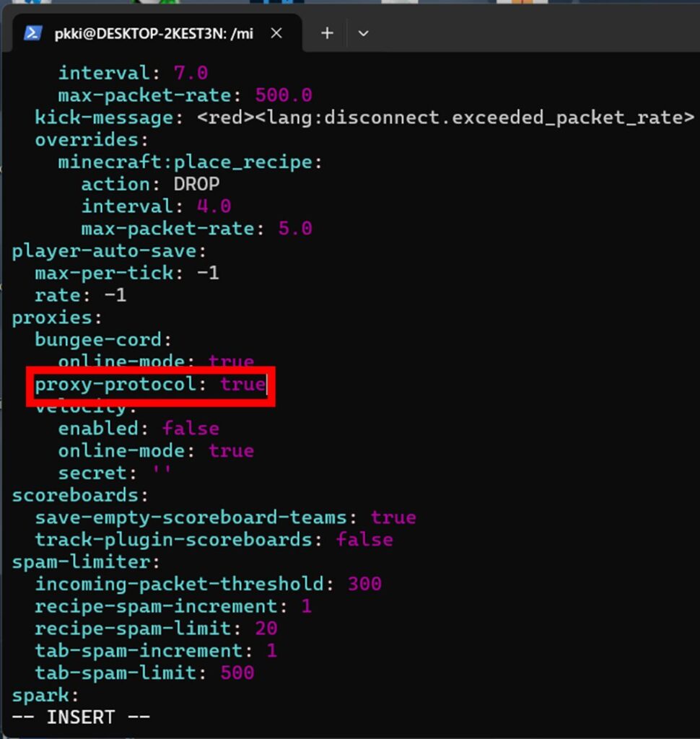Open the new tab dropdown chevron

coord(364,32)
